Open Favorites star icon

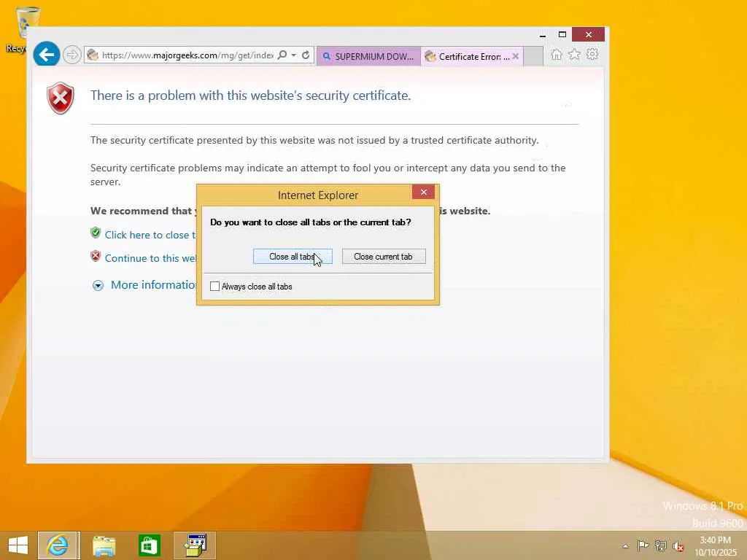click(x=574, y=55)
